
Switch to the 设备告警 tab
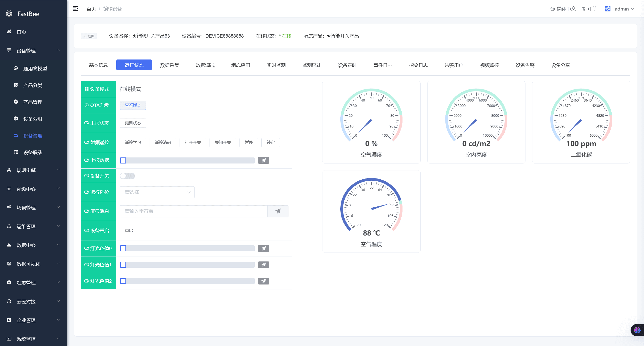tap(525, 65)
